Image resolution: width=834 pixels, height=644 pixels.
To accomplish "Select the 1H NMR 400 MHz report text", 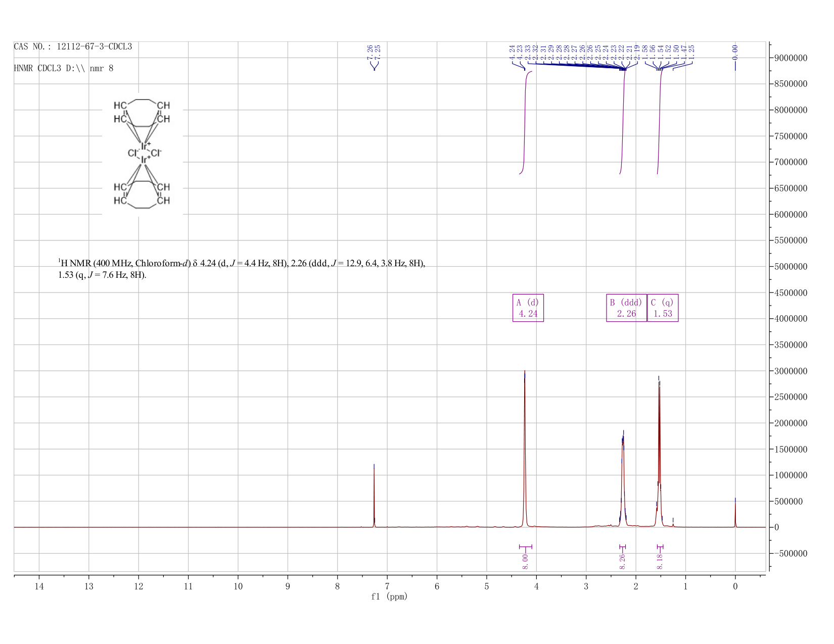I will pyautogui.click(x=242, y=269).
